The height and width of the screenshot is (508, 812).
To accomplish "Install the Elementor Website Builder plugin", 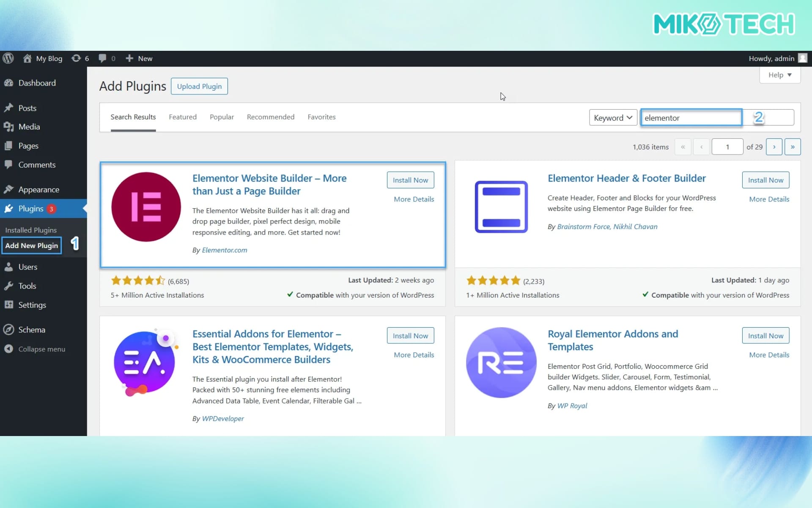I will click(x=410, y=179).
